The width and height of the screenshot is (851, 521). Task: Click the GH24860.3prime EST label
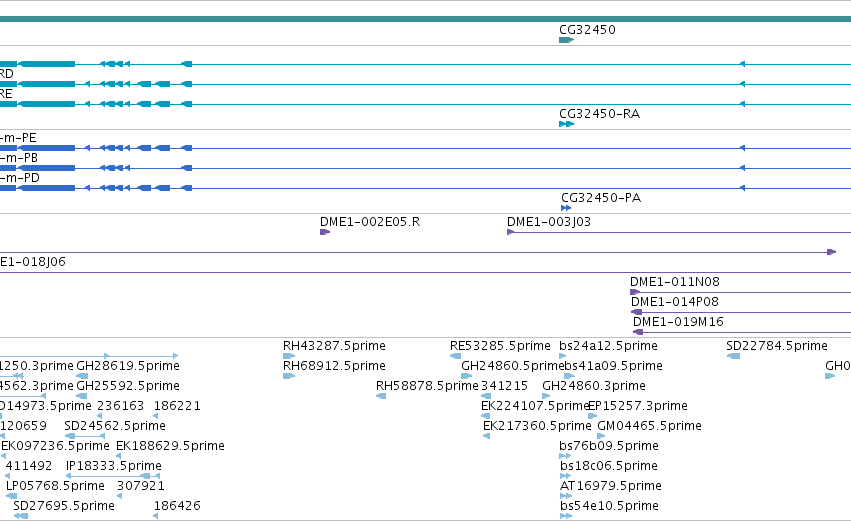click(594, 386)
